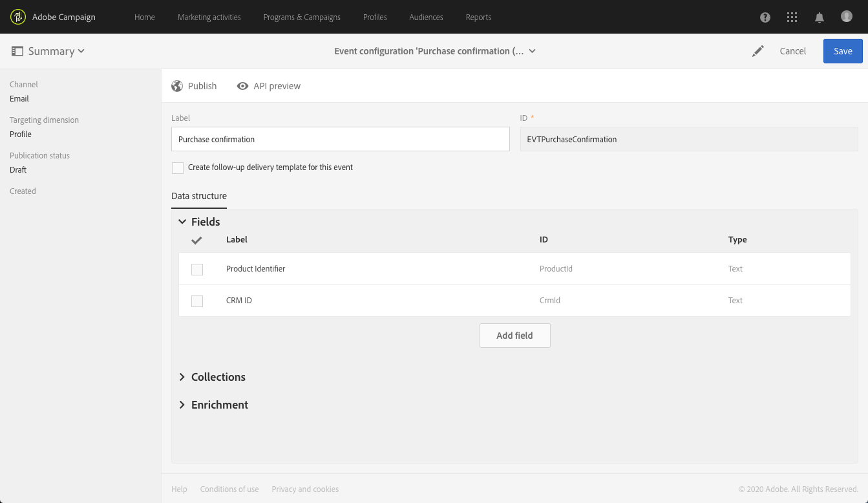Open the user profile avatar

tap(847, 16)
